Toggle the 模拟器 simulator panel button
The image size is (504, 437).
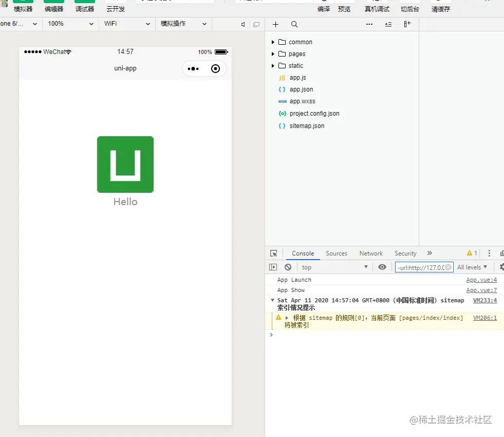point(23,6)
